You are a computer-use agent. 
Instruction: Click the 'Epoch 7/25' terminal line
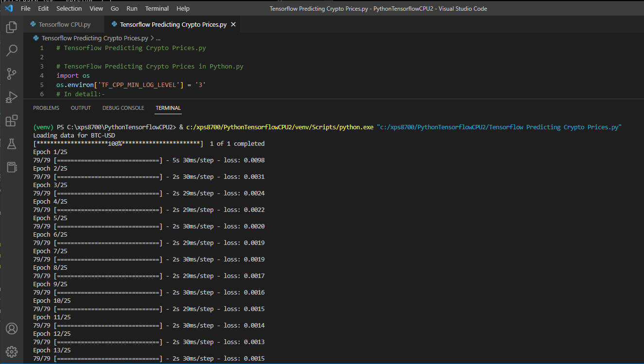50,251
